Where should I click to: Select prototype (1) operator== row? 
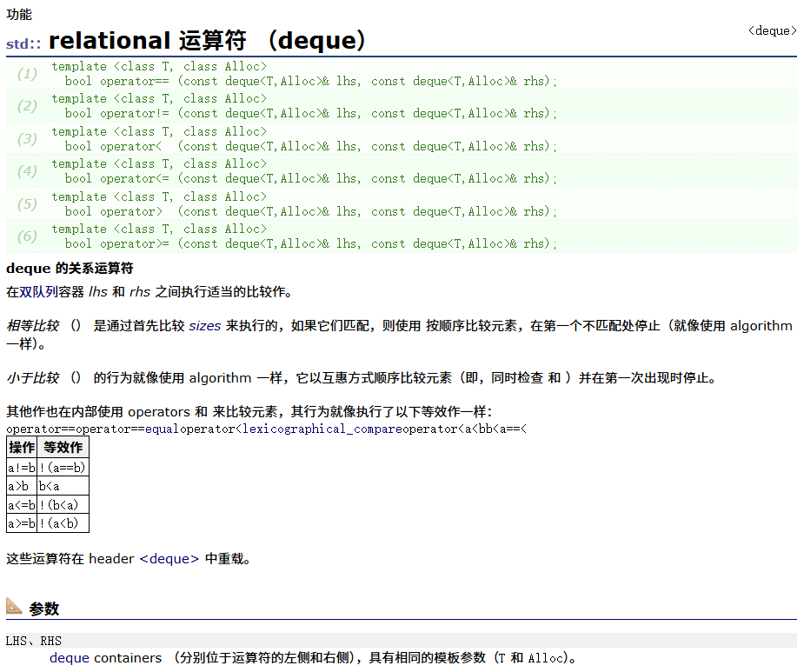(x=402, y=74)
